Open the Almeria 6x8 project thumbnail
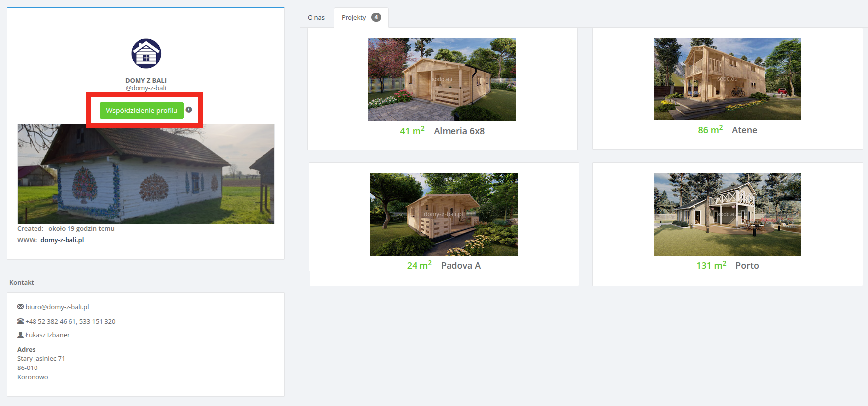Viewport: 868px width, 406px height. [442, 79]
